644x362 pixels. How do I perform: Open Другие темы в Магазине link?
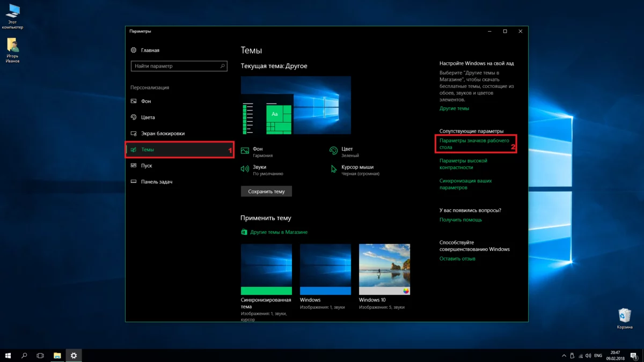click(274, 232)
